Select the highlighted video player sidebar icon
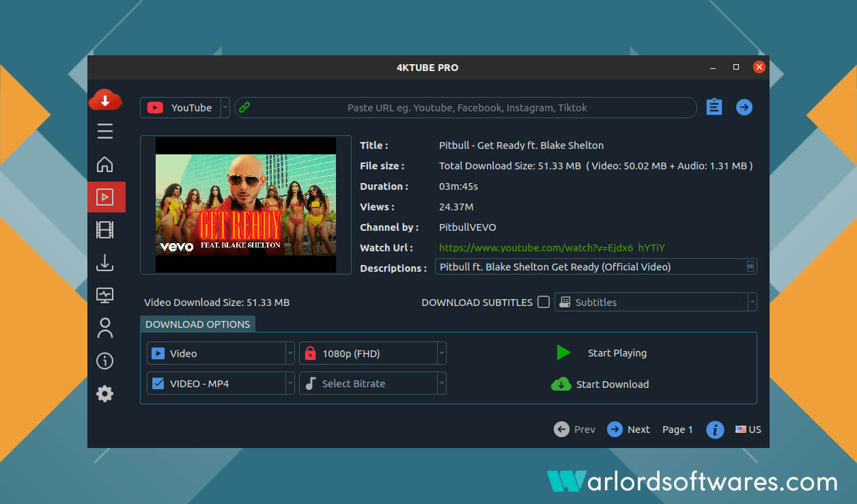This screenshot has width=857, height=504. coord(105,197)
